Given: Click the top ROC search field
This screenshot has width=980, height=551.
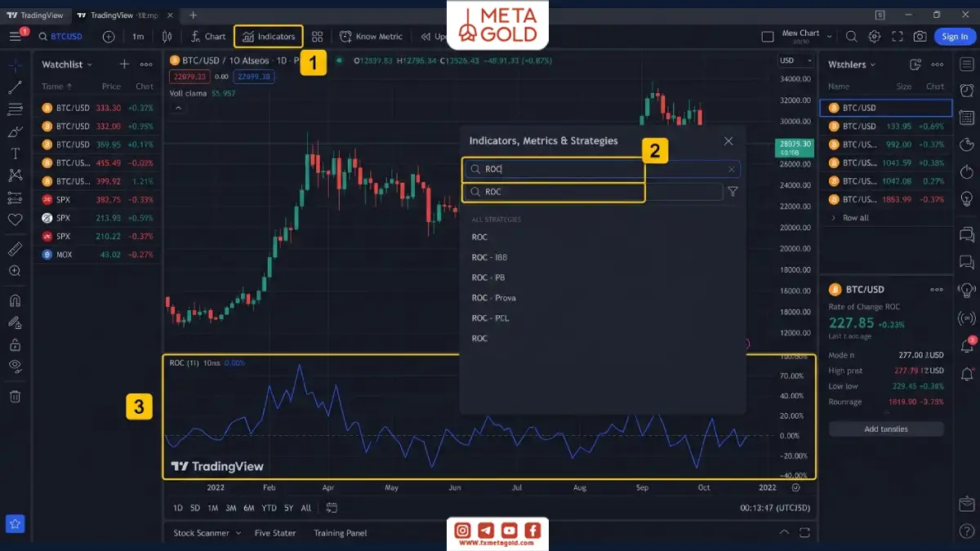Looking at the screenshot, I should tap(602, 169).
